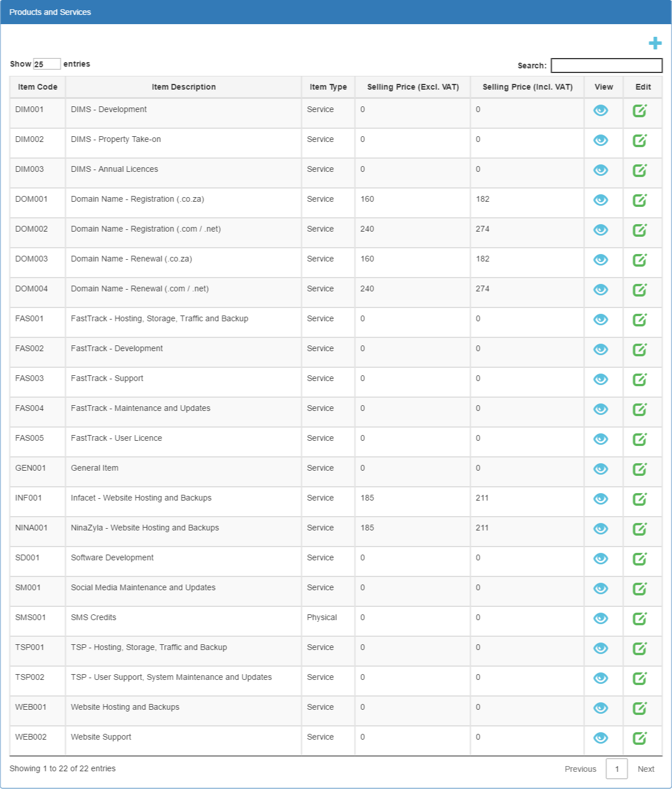Select page 1 in pagination

617,769
